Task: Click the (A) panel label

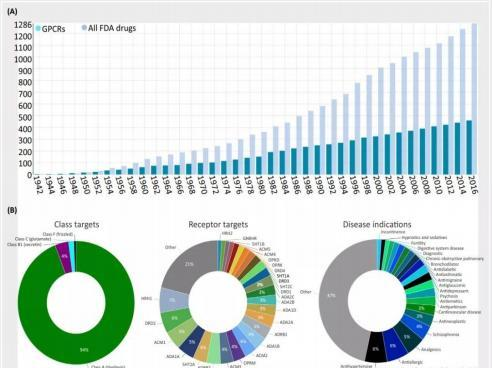Action: [12, 11]
